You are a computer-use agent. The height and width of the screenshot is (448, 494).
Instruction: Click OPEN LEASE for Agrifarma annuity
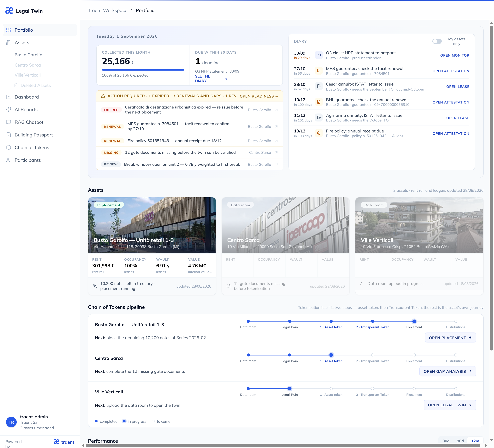[458, 118]
